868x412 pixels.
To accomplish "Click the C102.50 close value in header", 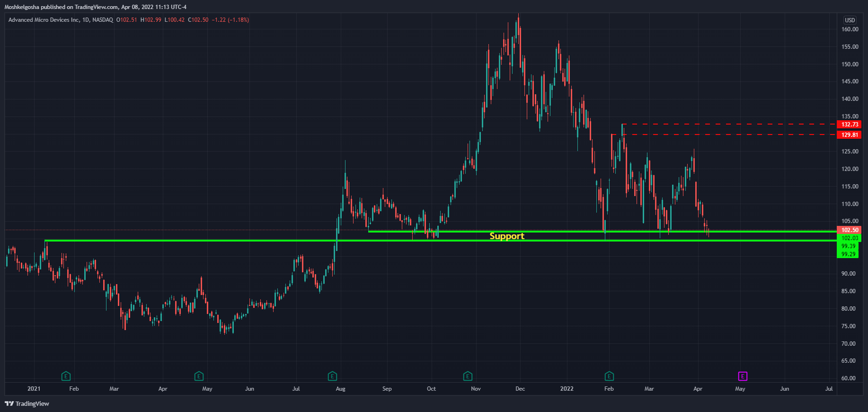I will point(198,20).
